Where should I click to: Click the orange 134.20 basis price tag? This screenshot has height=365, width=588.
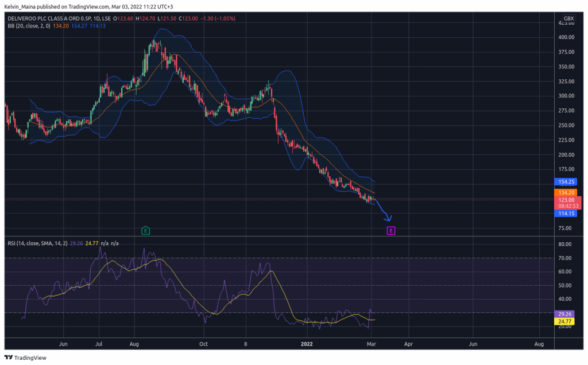click(x=566, y=193)
